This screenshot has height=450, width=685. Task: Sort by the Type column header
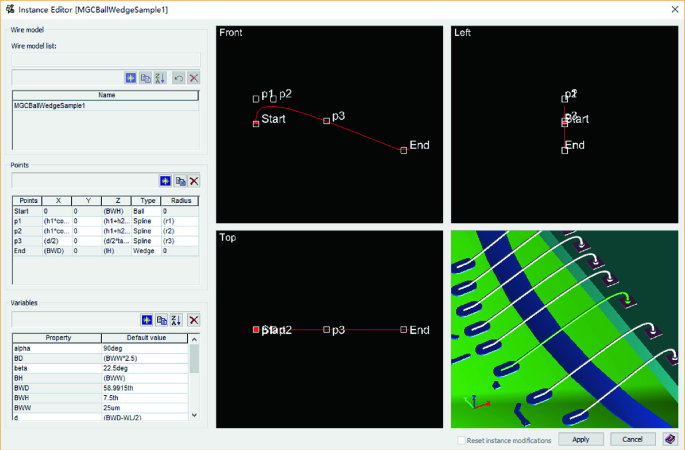coord(146,200)
